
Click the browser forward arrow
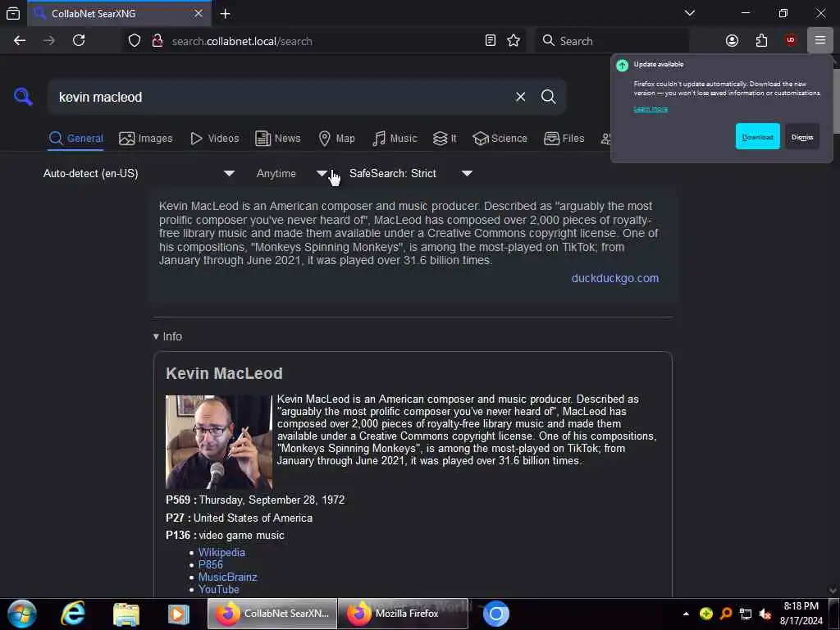point(48,41)
